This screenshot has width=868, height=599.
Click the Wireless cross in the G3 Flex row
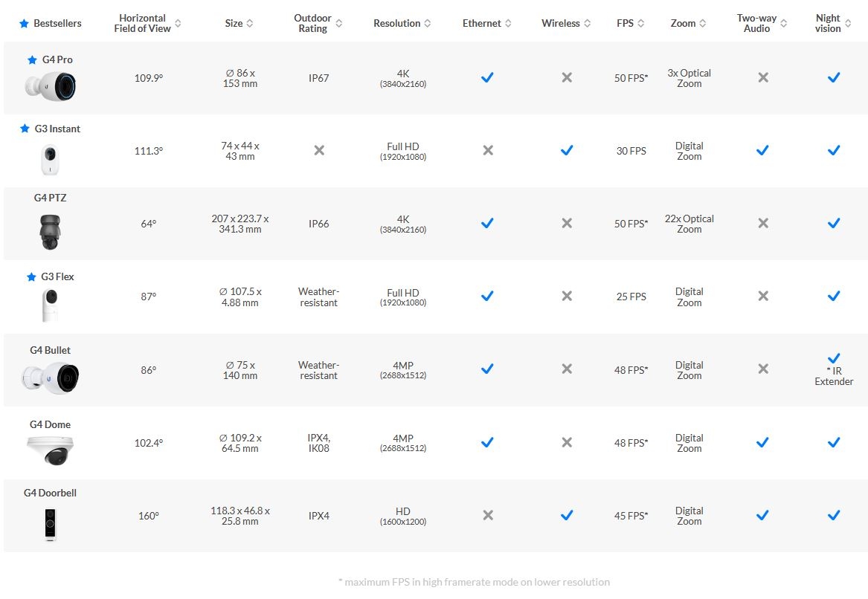point(567,297)
